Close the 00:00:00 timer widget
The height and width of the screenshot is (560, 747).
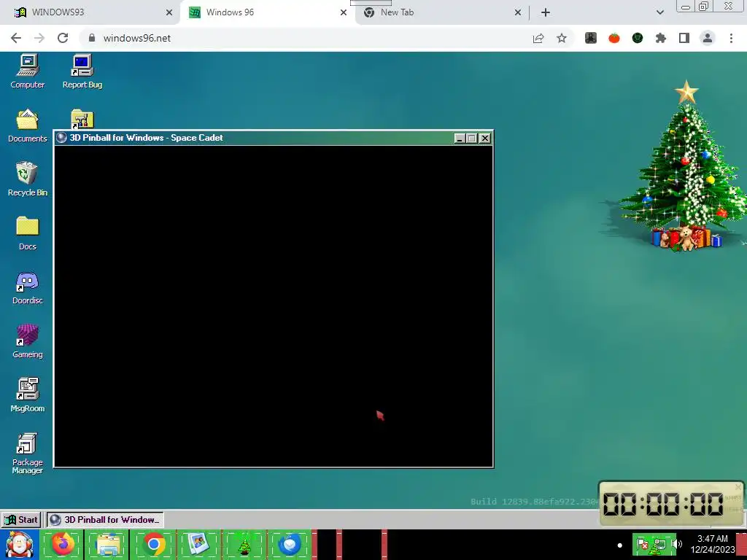pyautogui.click(x=738, y=487)
